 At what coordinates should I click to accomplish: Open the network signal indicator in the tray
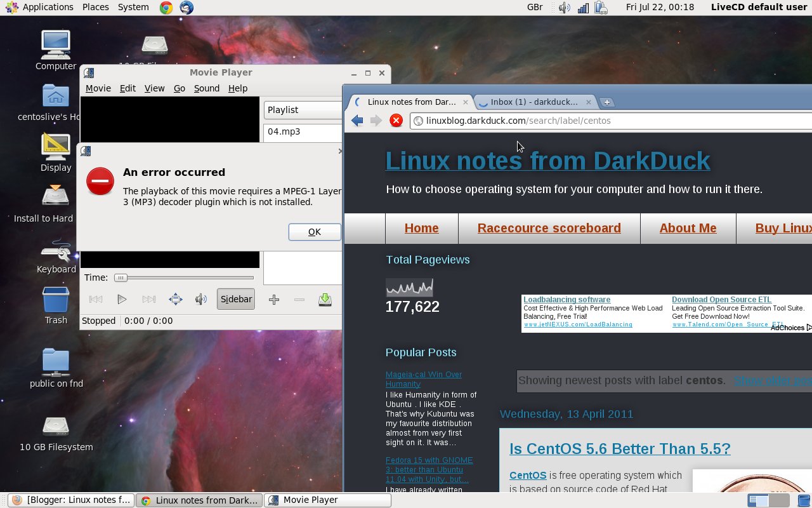pos(583,8)
